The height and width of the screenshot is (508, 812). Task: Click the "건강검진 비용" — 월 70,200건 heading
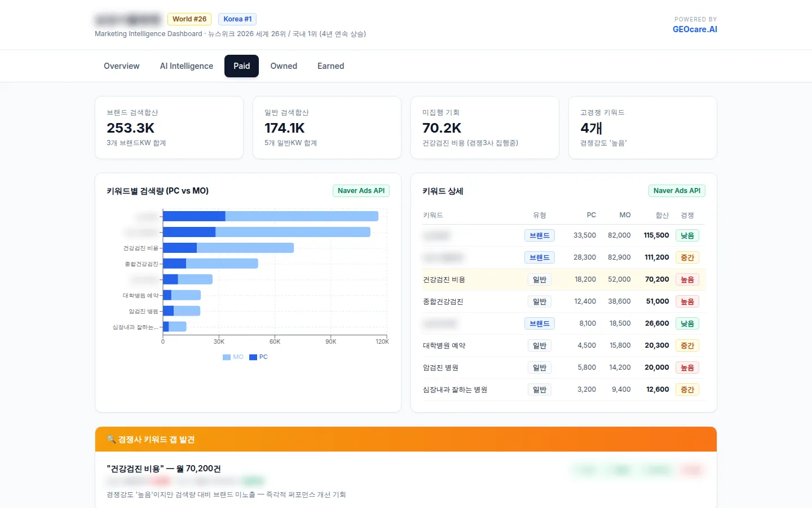click(x=164, y=468)
